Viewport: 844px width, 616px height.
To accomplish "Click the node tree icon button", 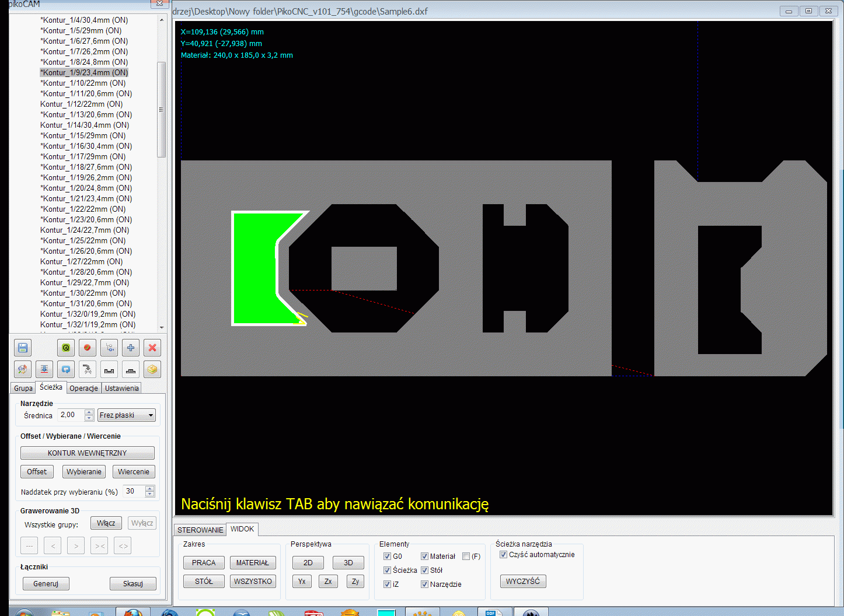I will [109, 348].
